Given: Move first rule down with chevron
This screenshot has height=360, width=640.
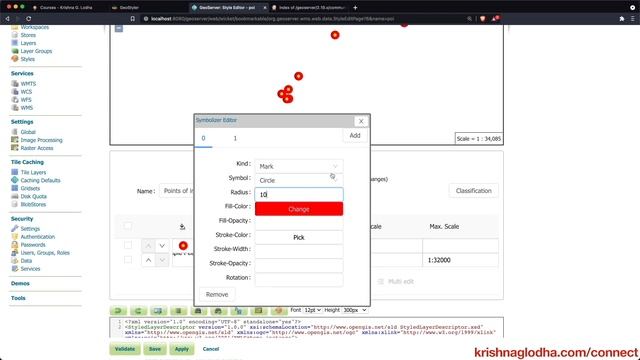Looking at the screenshot, I should click(162, 245).
